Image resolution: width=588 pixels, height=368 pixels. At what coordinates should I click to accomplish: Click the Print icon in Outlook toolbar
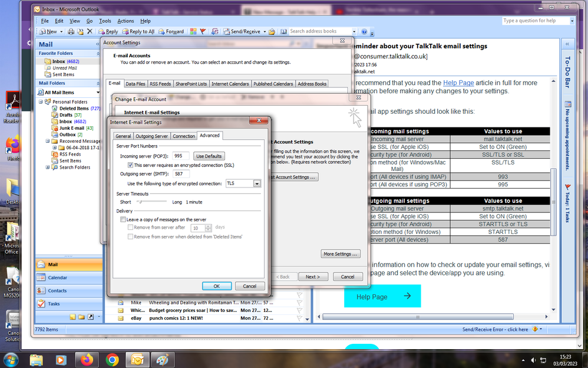point(71,31)
